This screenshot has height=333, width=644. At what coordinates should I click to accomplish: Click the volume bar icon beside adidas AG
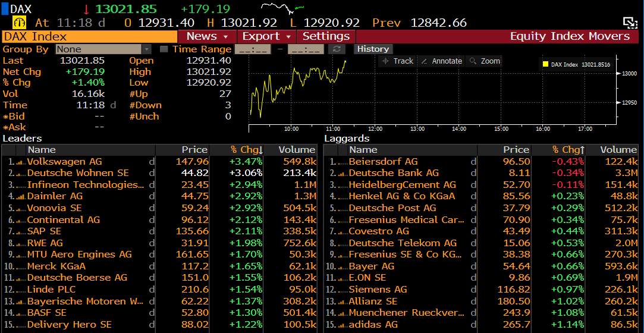click(x=343, y=325)
